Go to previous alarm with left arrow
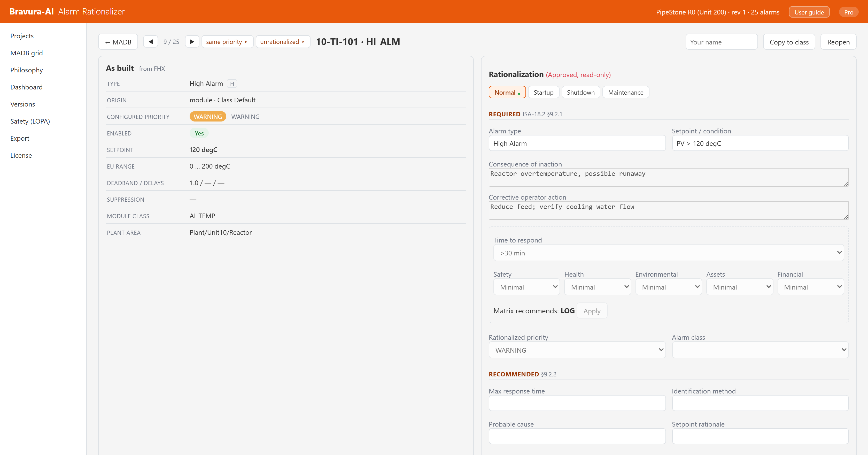868x455 pixels. (151, 41)
